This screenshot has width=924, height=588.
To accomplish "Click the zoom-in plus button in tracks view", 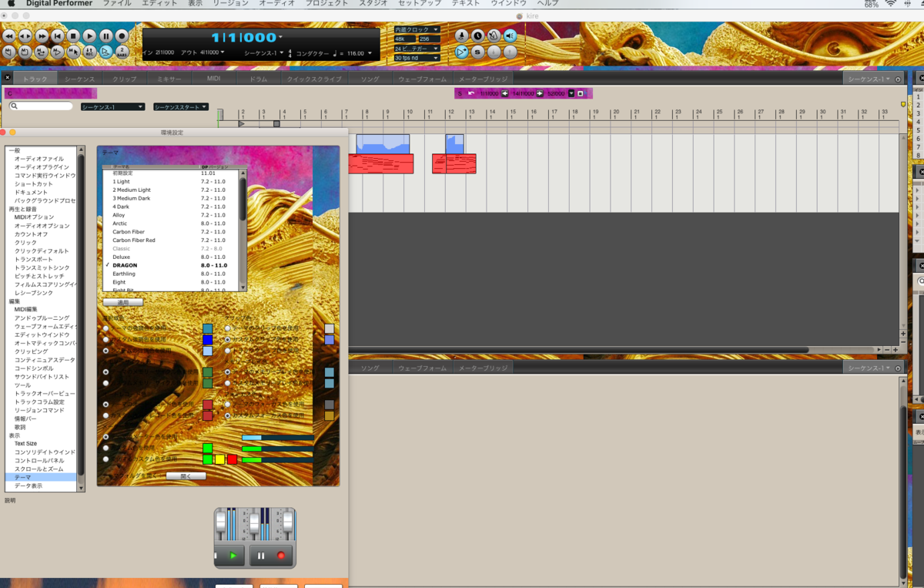I will click(896, 350).
